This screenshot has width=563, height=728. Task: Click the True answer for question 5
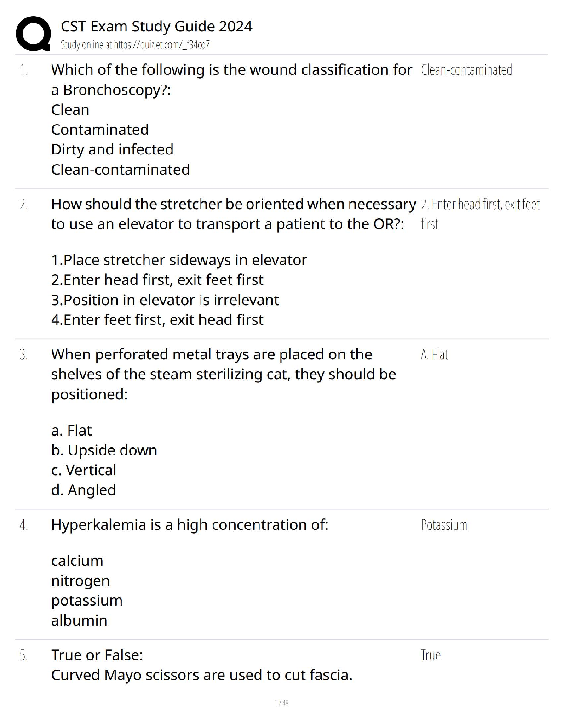pos(431,655)
